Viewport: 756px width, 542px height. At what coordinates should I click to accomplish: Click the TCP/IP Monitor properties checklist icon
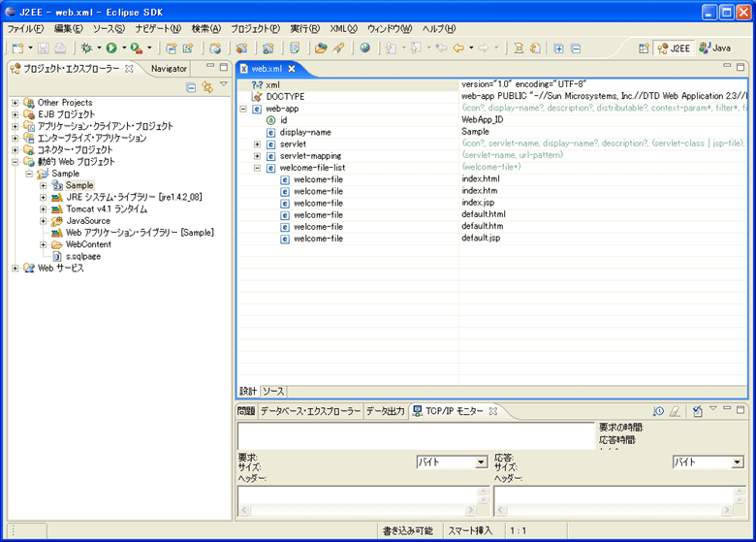[x=697, y=411]
